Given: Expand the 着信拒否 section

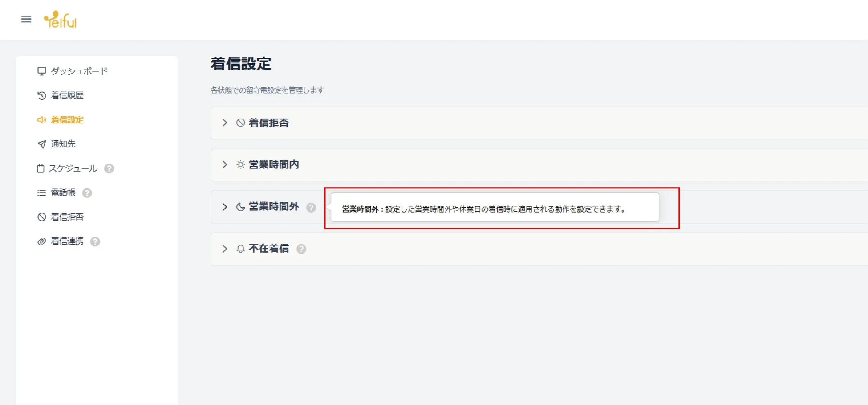Looking at the screenshot, I should click(225, 123).
